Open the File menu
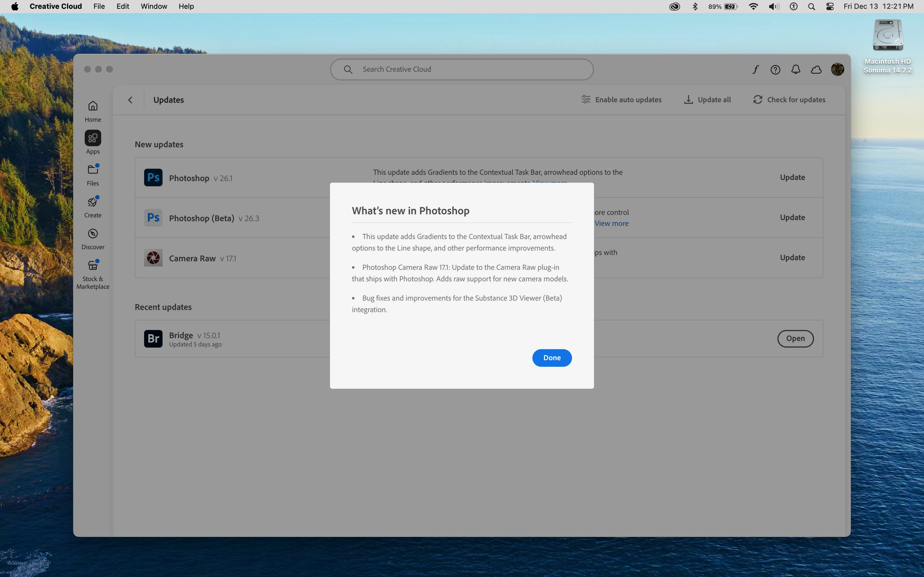This screenshot has width=924, height=577. click(99, 7)
